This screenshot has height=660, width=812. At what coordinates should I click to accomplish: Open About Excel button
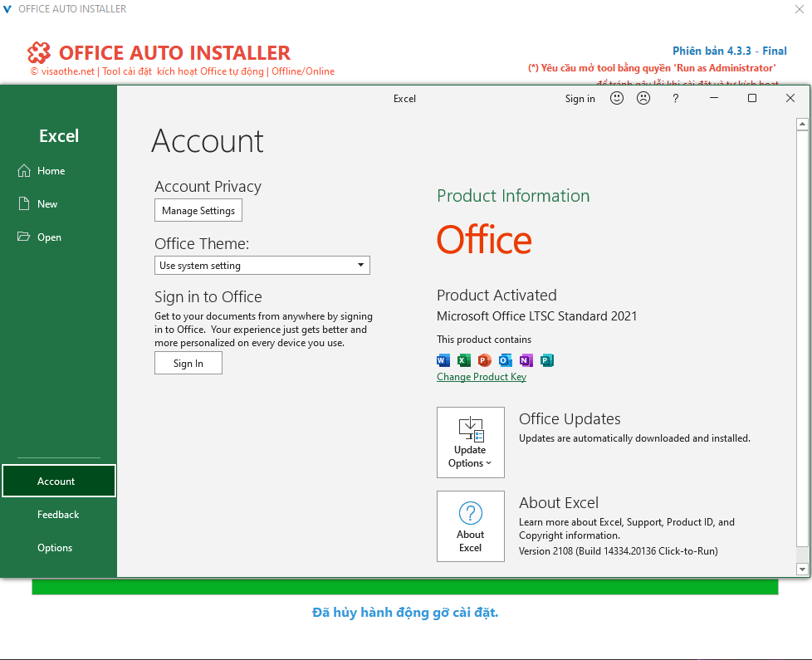click(470, 526)
